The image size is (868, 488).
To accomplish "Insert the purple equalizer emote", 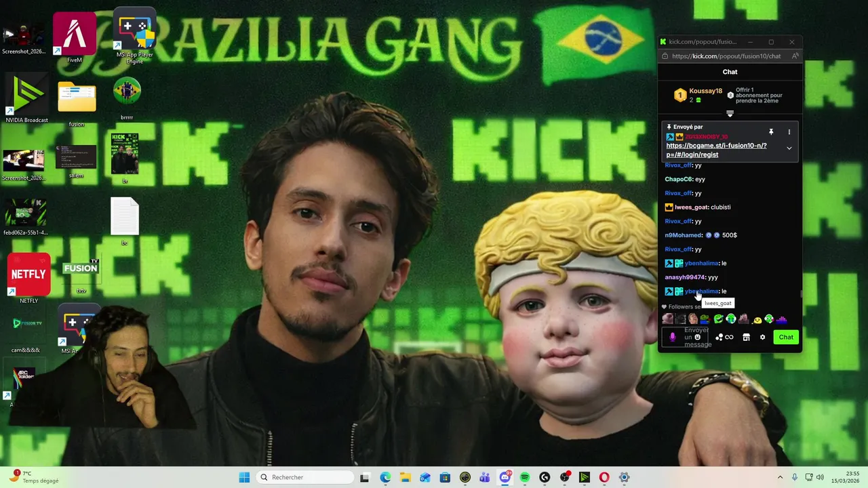I will (x=781, y=319).
